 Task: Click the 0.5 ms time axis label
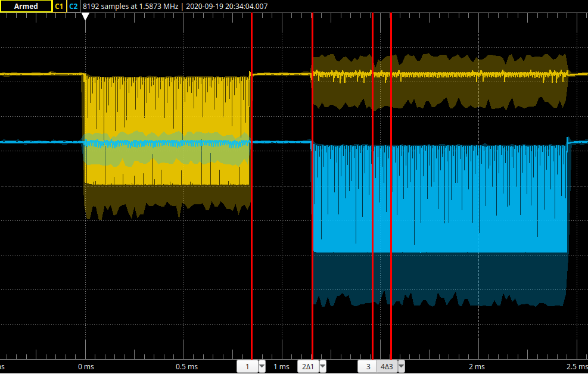189,366
